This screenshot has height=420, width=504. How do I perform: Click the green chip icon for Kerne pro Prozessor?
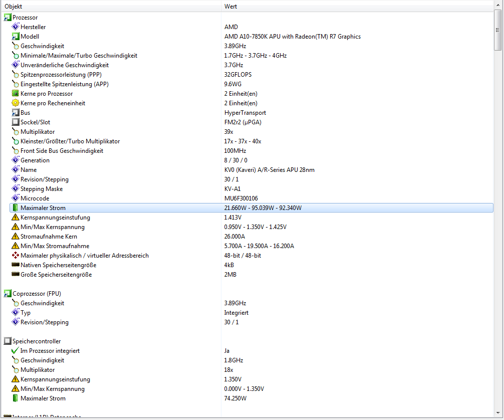(16, 94)
